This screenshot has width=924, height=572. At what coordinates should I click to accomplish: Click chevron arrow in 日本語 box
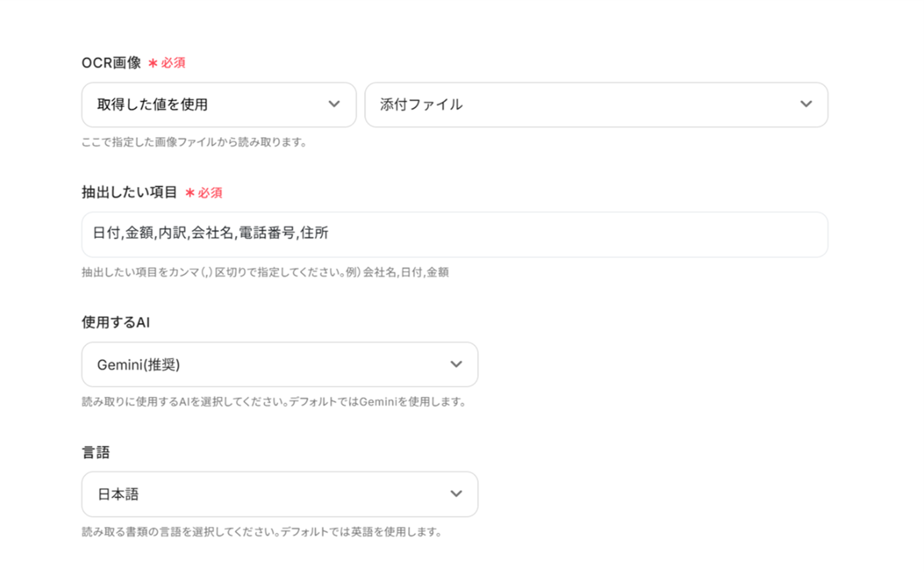[456, 494]
